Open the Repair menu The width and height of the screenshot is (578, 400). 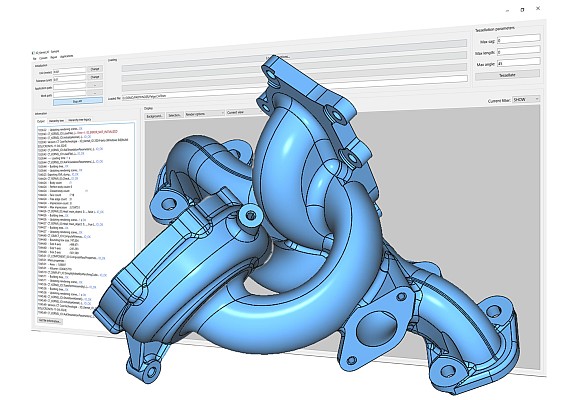pos(53,57)
